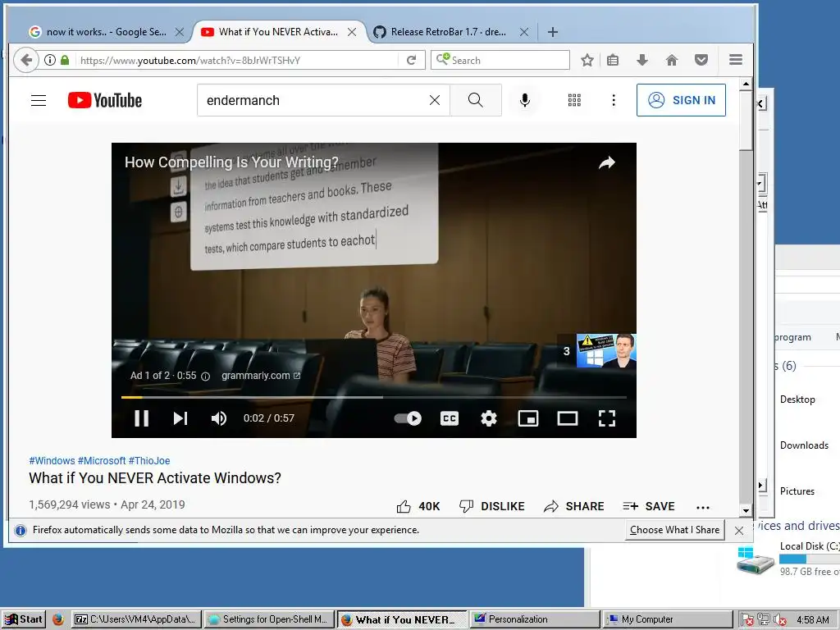Open the Start menu

23,619
